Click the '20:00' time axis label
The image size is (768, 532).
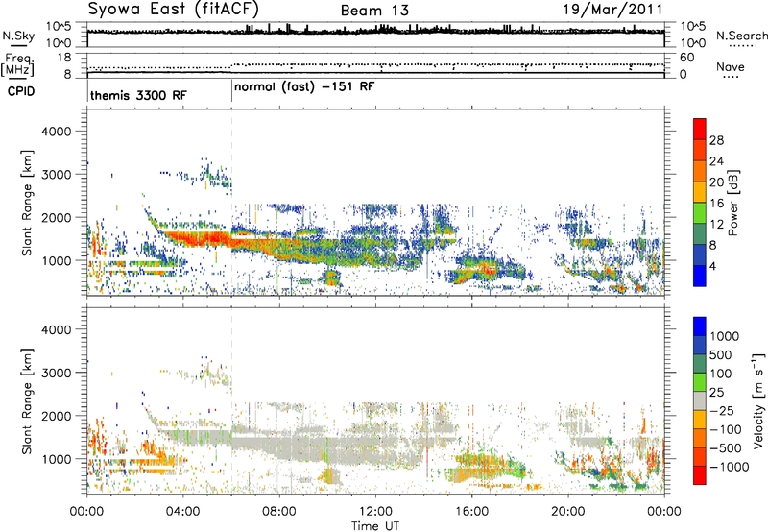tap(568, 512)
